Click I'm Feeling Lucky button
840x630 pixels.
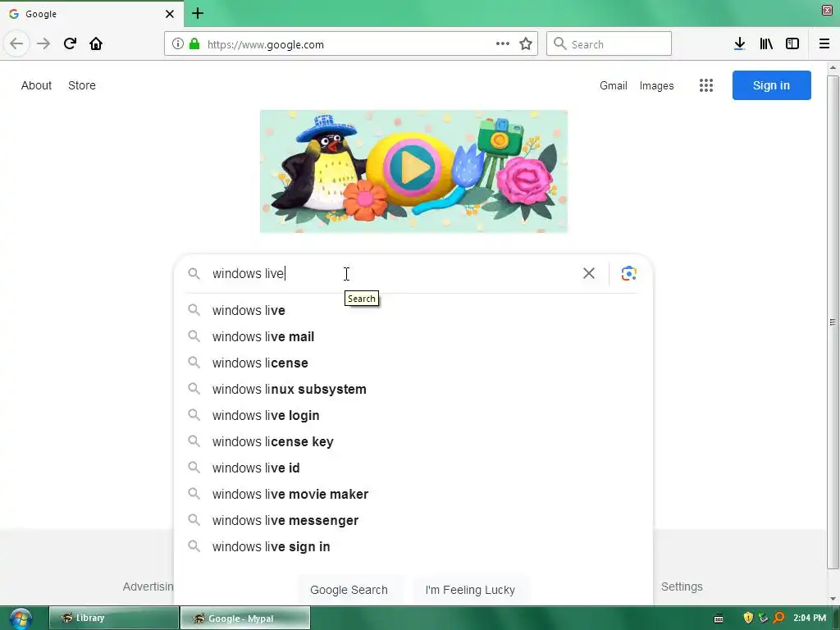point(470,590)
